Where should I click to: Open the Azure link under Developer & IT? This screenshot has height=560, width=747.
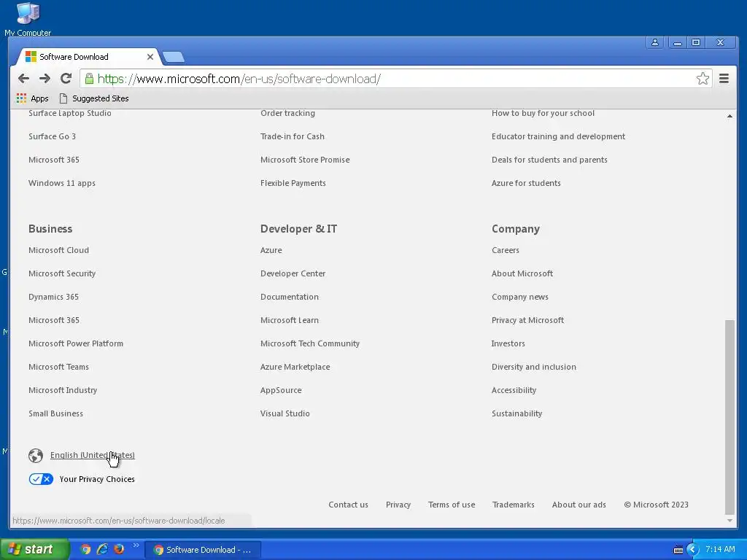pyautogui.click(x=271, y=250)
